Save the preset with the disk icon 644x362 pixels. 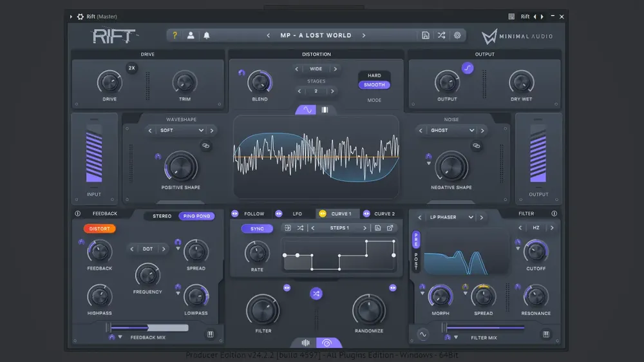pyautogui.click(x=426, y=35)
